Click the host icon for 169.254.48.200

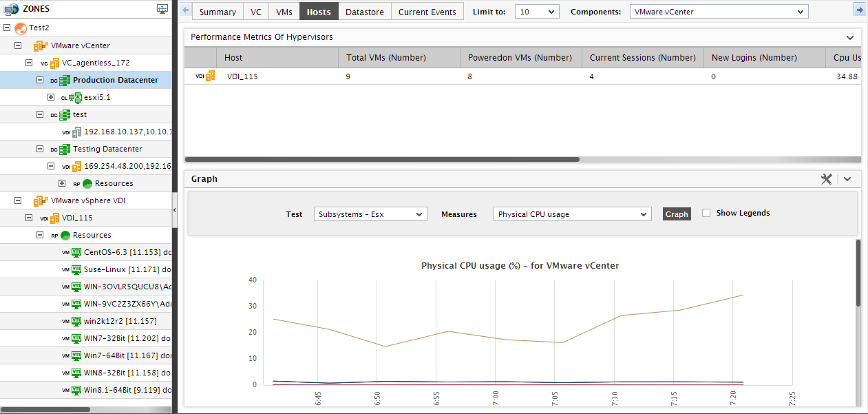76,166
